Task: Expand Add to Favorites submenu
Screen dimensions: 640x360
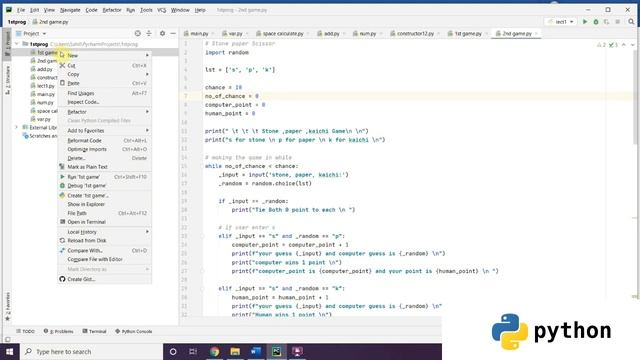Action: coord(105,130)
